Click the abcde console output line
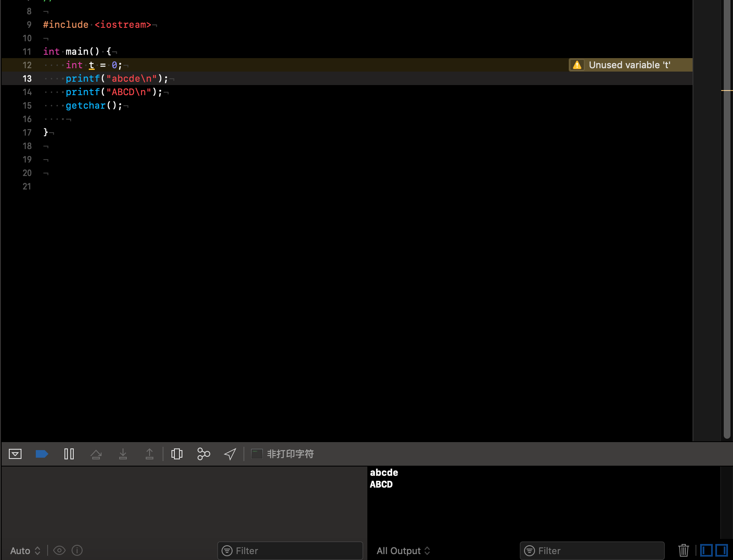This screenshot has width=733, height=560. (x=384, y=472)
